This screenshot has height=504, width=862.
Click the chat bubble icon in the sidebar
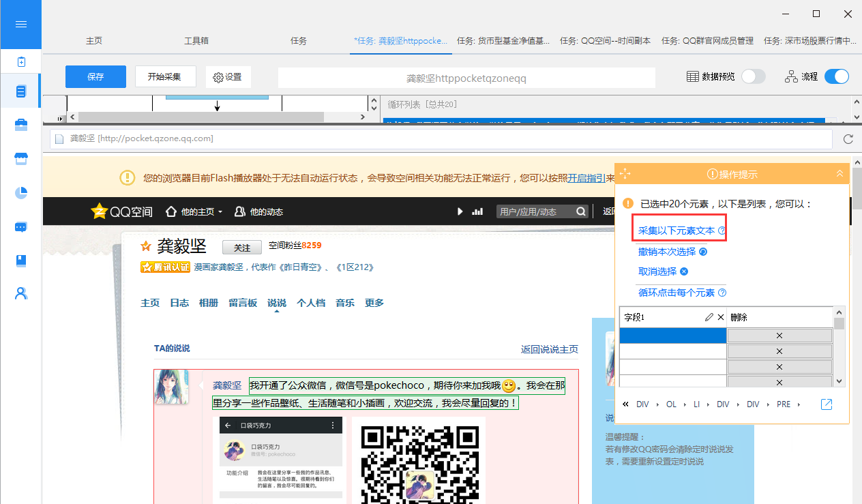point(21,227)
